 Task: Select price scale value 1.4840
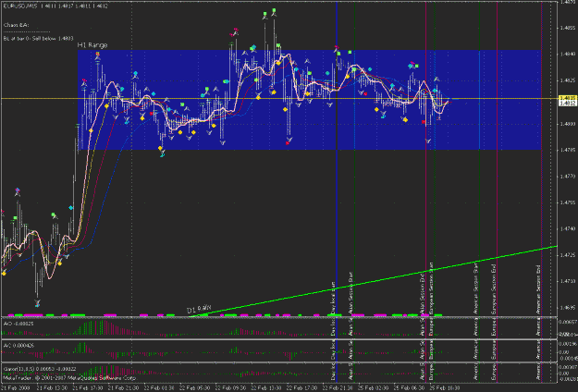tap(568, 55)
